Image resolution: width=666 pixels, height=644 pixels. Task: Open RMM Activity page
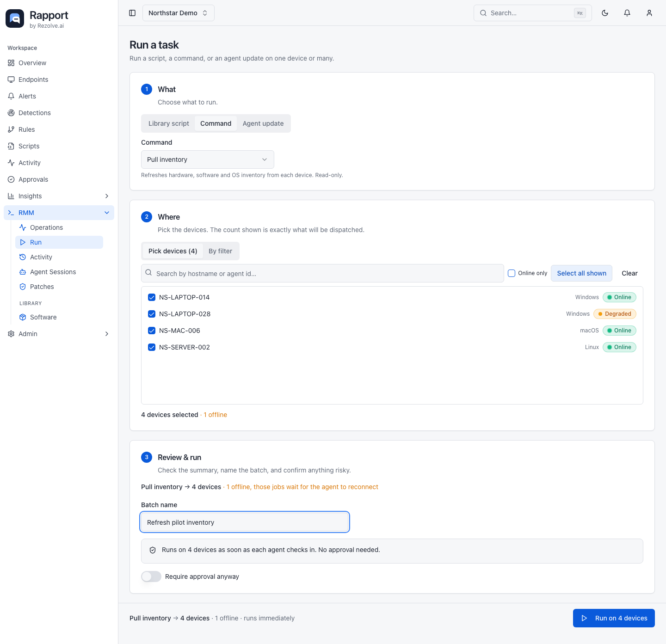59,257
